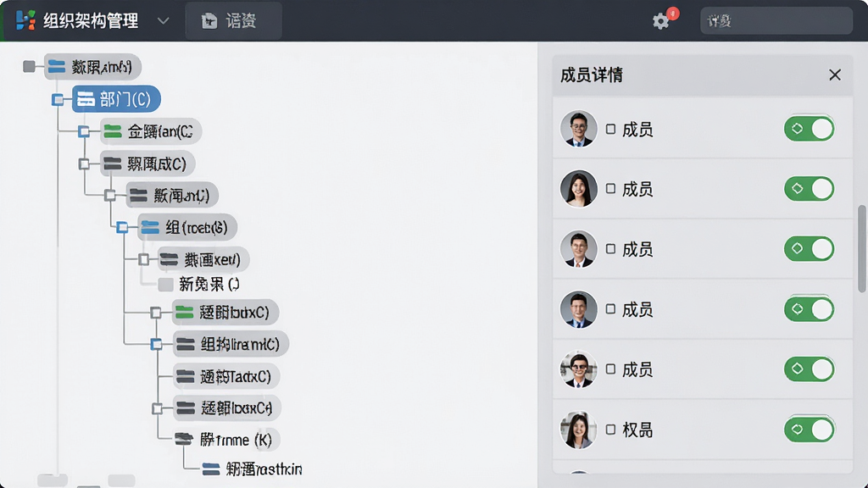868x488 pixels.
Task: Check the box next to 权员
Action: click(x=610, y=430)
